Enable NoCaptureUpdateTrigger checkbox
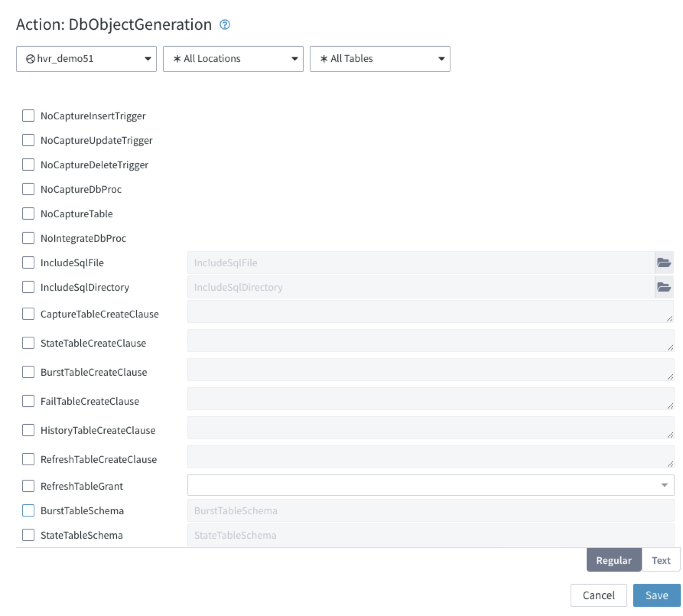This screenshot has width=683, height=616. (28, 140)
